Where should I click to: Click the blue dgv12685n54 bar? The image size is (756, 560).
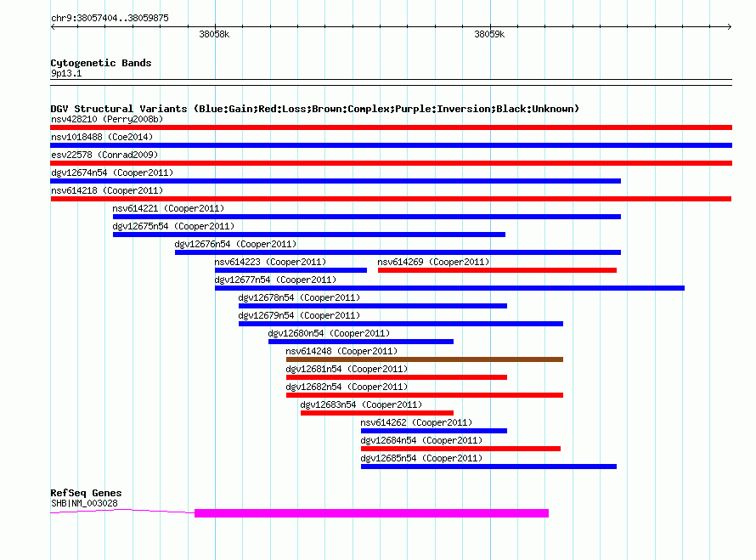coord(489,467)
